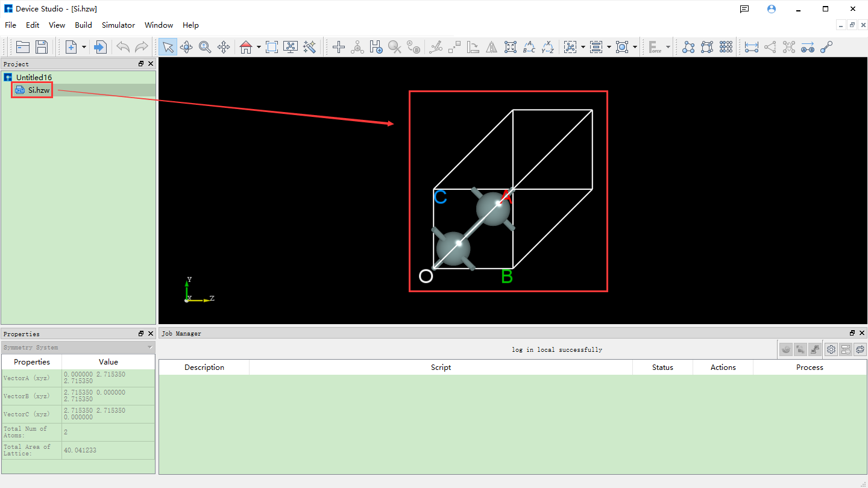Open the home view dropdown arrow
The height and width of the screenshot is (488, 868).
click(x=259, y=47)
